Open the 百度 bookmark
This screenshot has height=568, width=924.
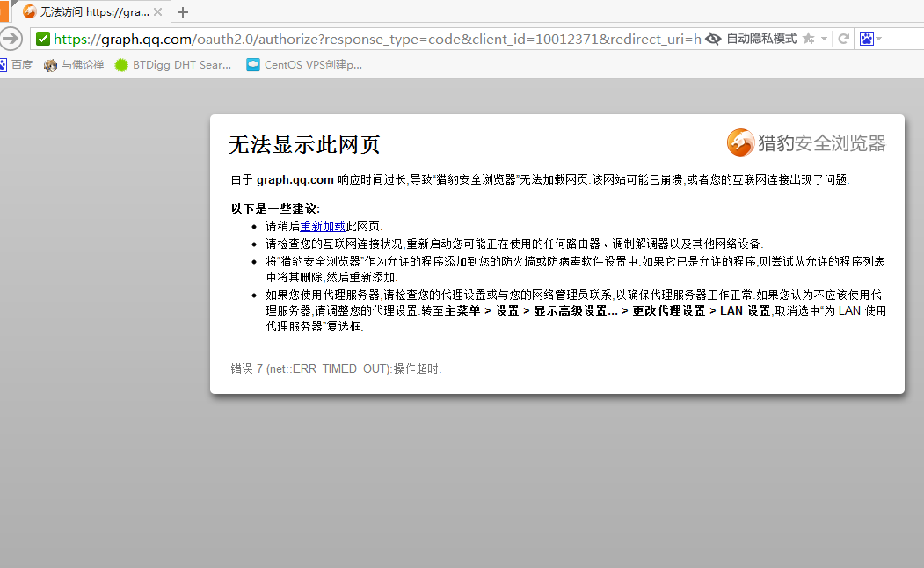point(17,65)
